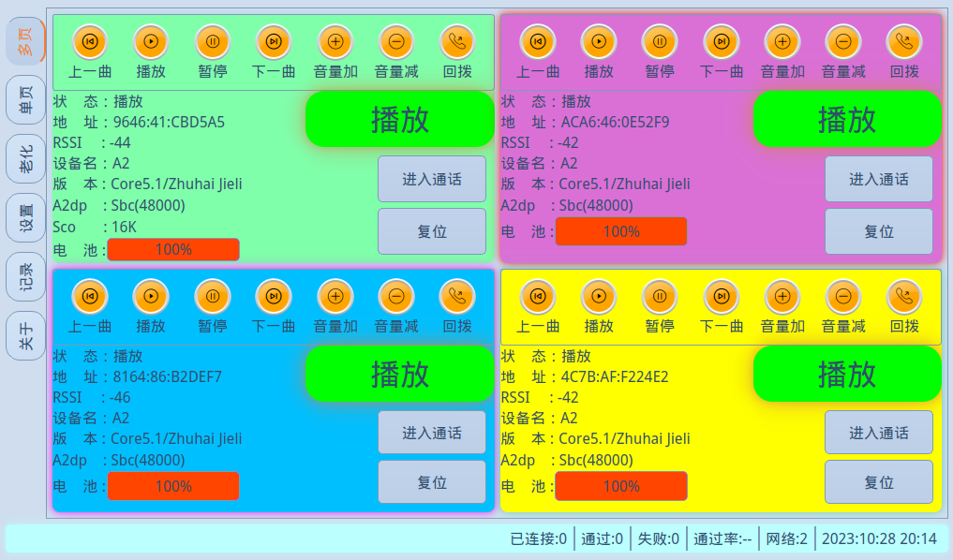Click 100% battery bar in blue panel
Image resolution: width=953 pixels, height=560 pixels.
point(173,487)
